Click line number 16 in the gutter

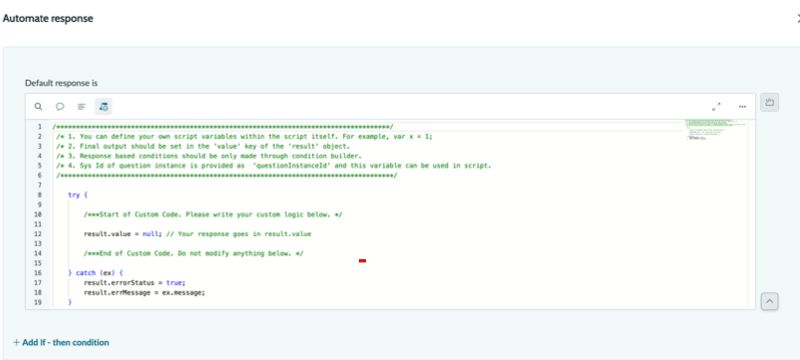pyautogui.click(x=38, y=273)
